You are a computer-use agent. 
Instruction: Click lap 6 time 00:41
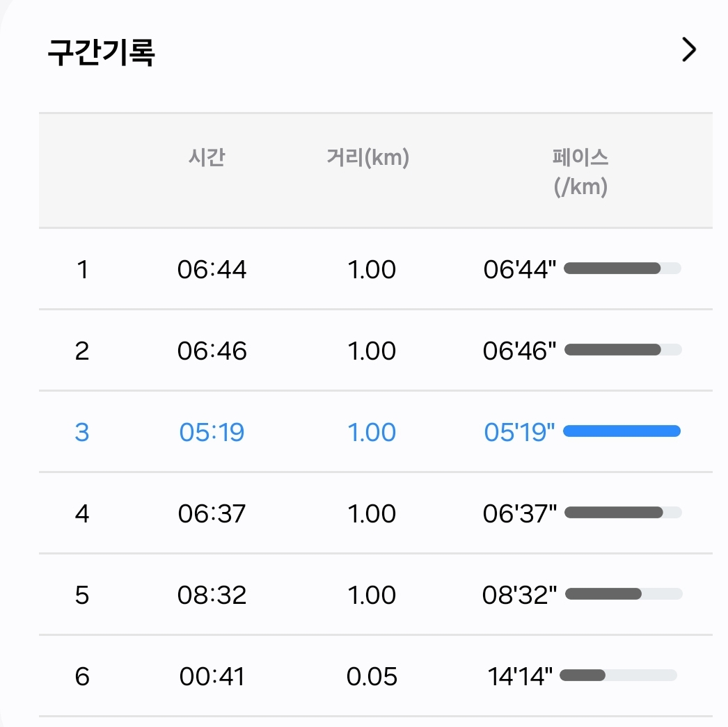[212, 676]
